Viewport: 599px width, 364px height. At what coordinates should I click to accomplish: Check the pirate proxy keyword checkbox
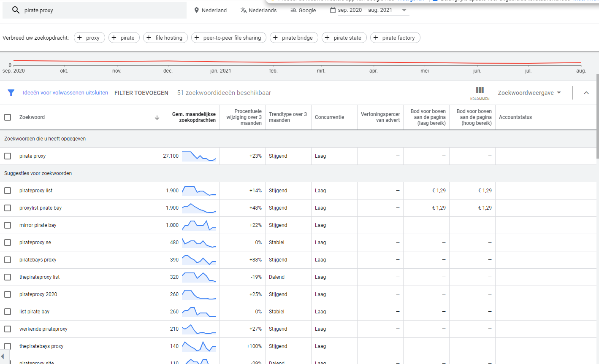coord(8,156)
